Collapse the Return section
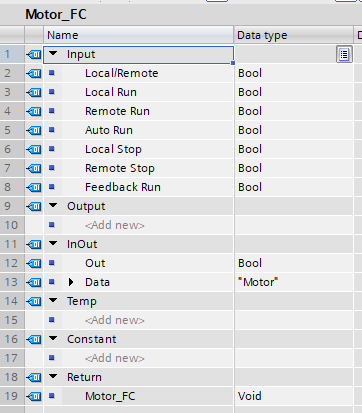Viewport: 362px width, 413px height. (53, 376)
